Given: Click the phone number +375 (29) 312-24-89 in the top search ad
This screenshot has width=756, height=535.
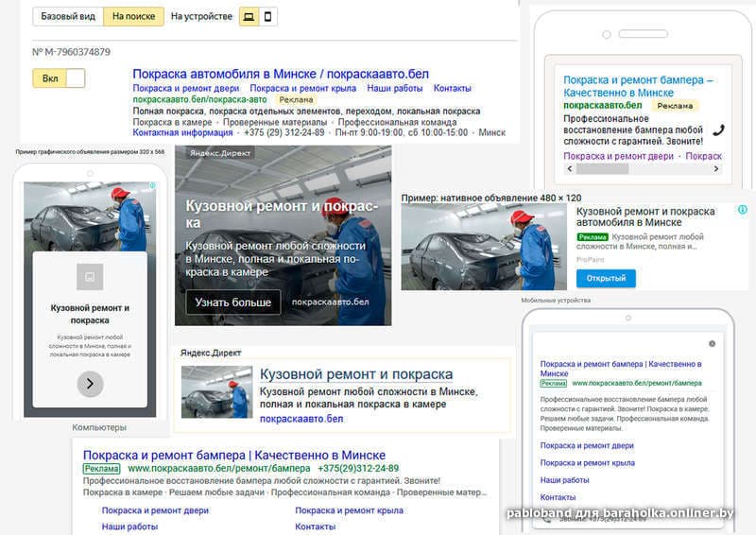Looking at the screenshot, I should pos(284,132).
